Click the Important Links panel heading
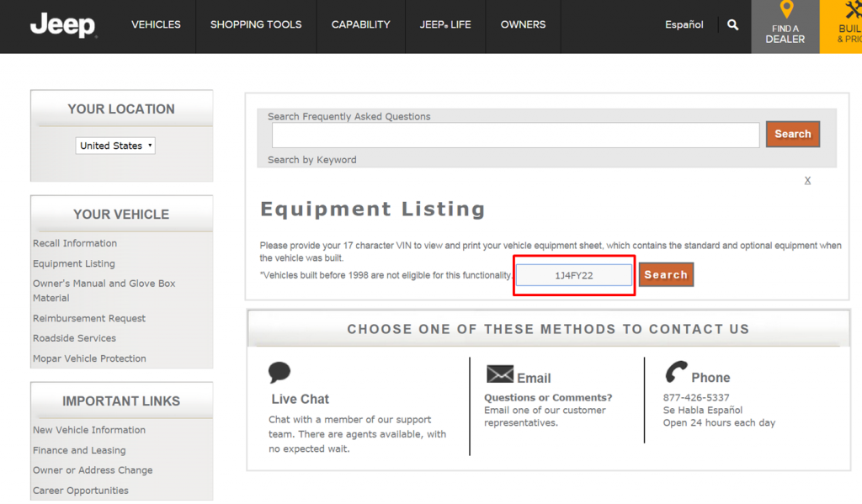This screenshot has width=862, height=504. point(121,401)
